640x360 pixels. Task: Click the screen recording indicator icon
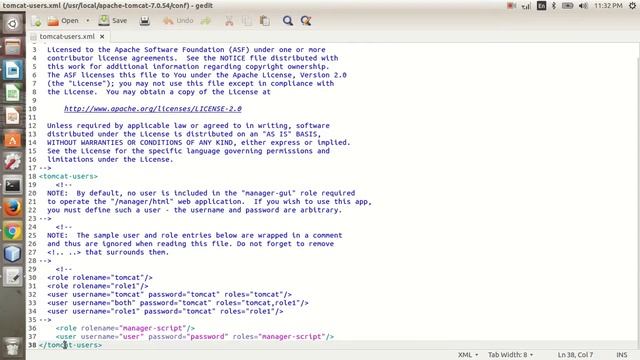click(511, 5)
